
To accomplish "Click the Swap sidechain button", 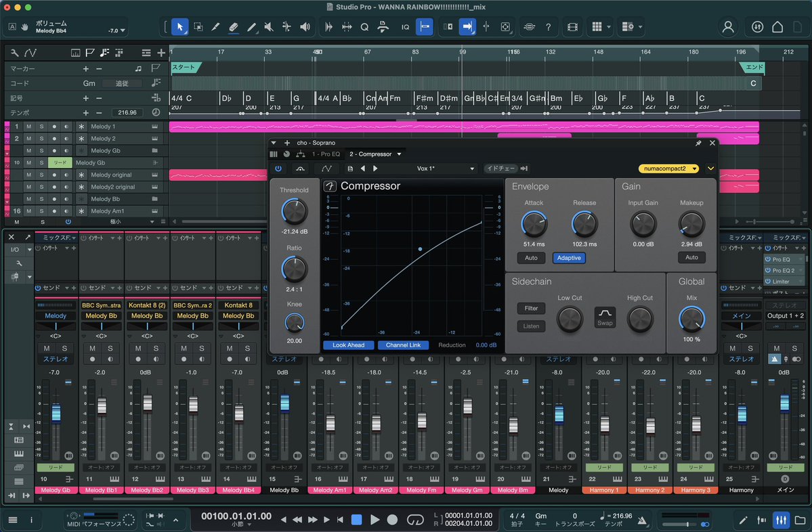I will point(605,317).
